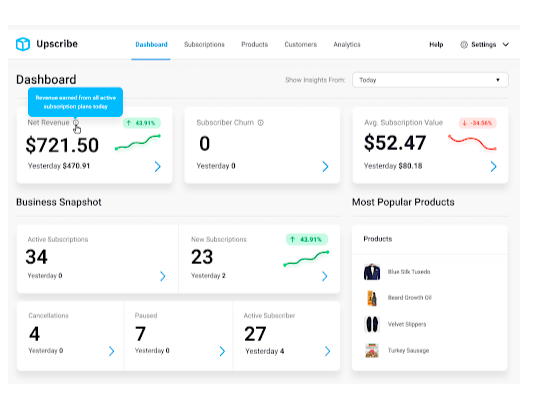Select the Blue Silk Tuxedo thumbnail

click(x=372, y=272)
